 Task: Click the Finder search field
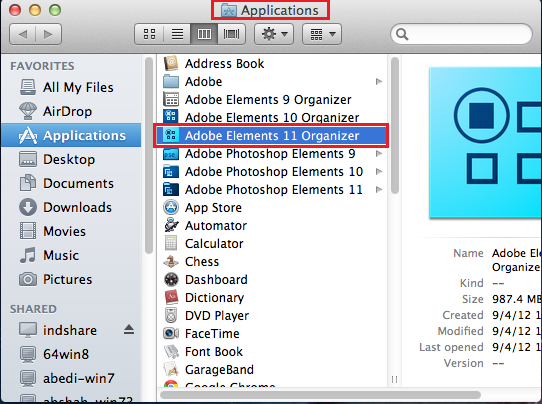click(461, 34)
